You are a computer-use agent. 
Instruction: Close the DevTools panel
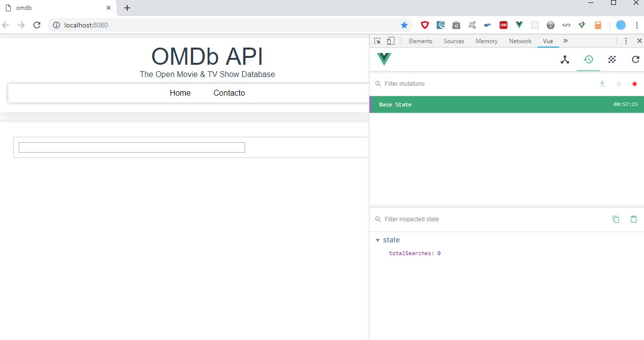tap(639, 41)
